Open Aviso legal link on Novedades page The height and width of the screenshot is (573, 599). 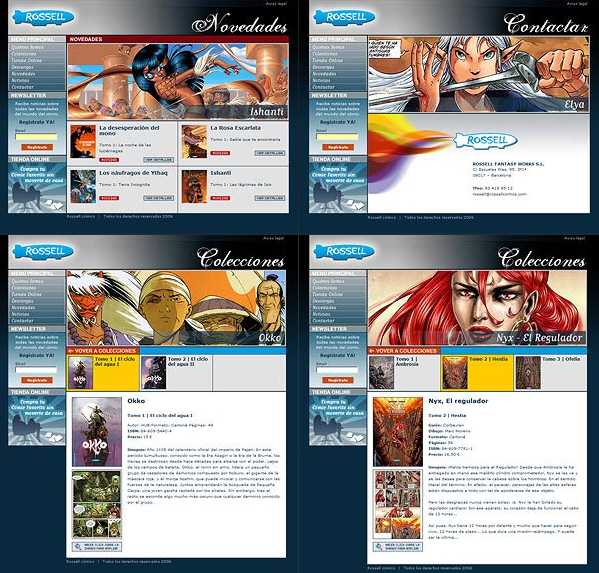pyautogui.click(x=276, y=4)
